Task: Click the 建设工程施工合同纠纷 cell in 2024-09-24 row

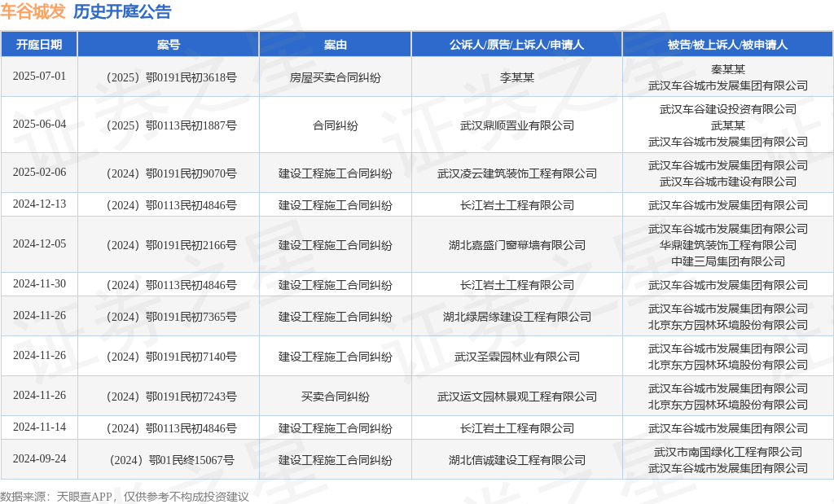Action: point(335,460)
